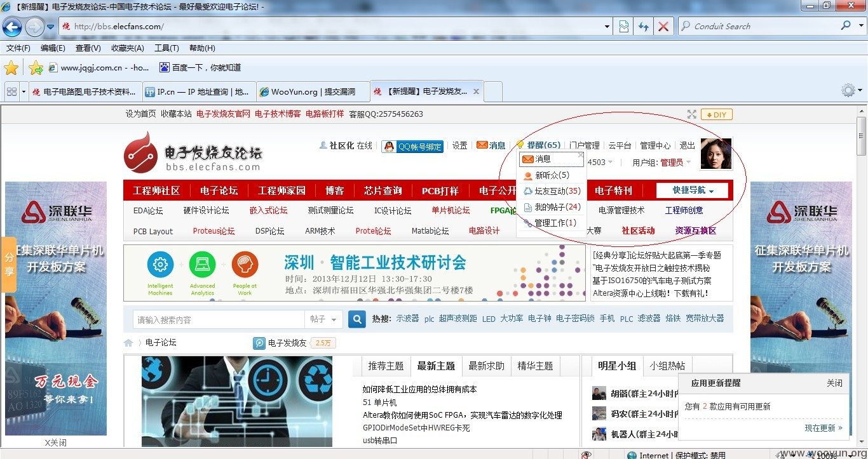Switch to the WooYun.org browser tab

tap(313, 91)
